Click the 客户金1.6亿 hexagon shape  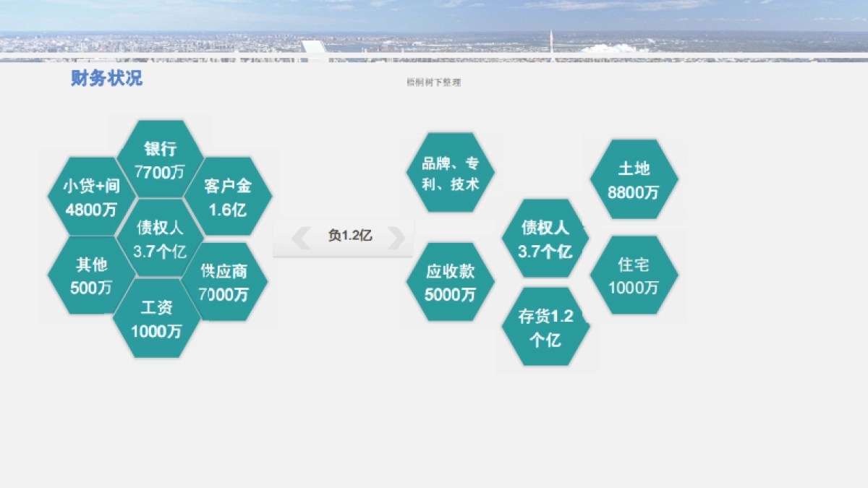227,197
